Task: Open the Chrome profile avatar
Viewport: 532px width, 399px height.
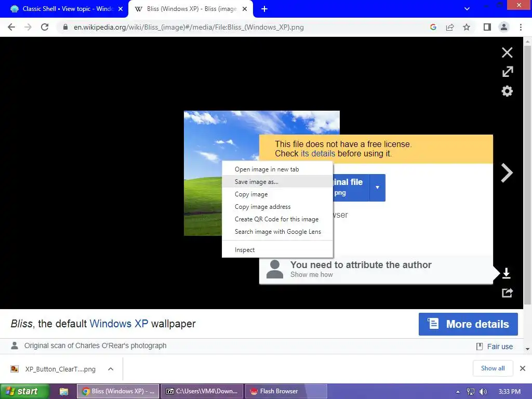Action: (504, 27)
